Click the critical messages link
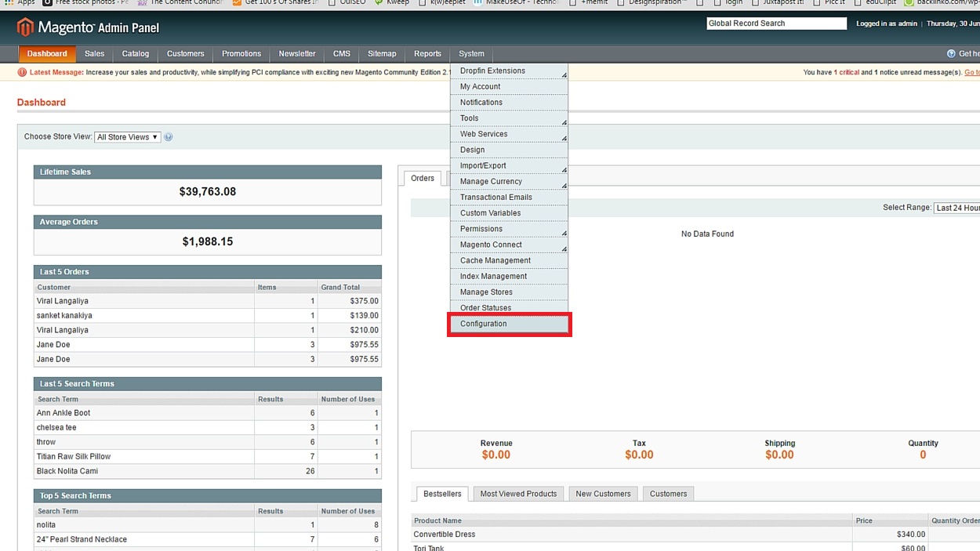 (x=847, y=73)
